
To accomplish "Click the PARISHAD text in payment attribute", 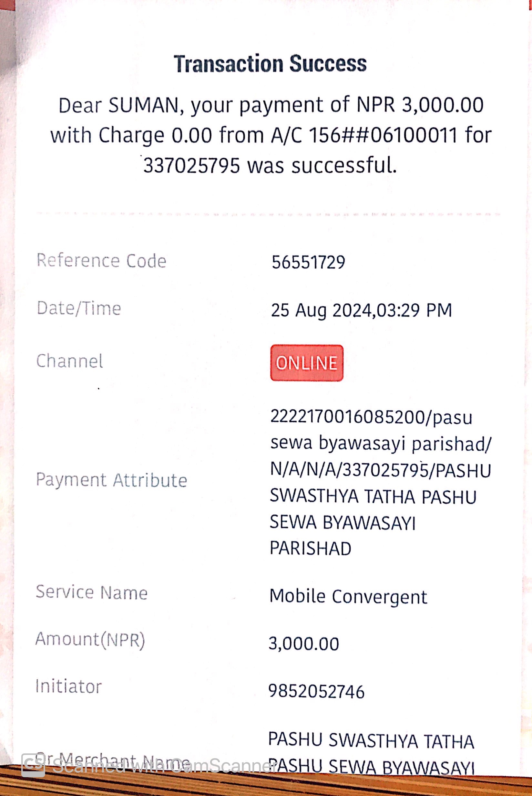I will click(x=310, y=548).
